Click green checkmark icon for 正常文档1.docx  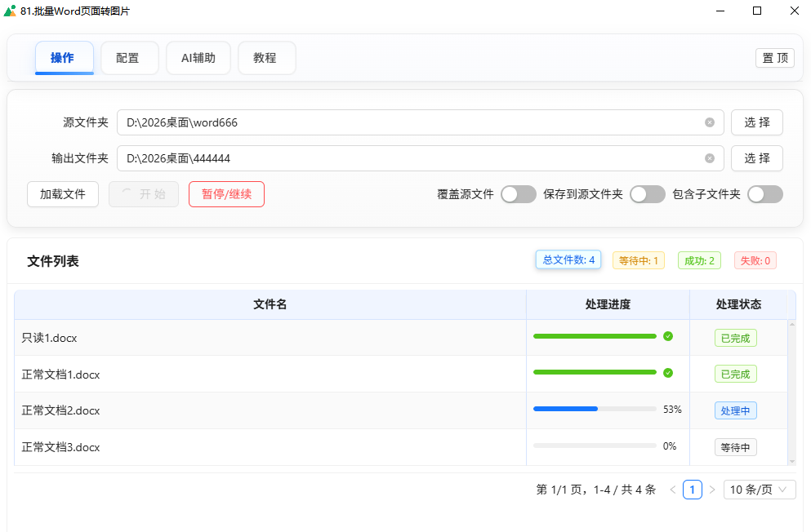(x=668, y=373)
